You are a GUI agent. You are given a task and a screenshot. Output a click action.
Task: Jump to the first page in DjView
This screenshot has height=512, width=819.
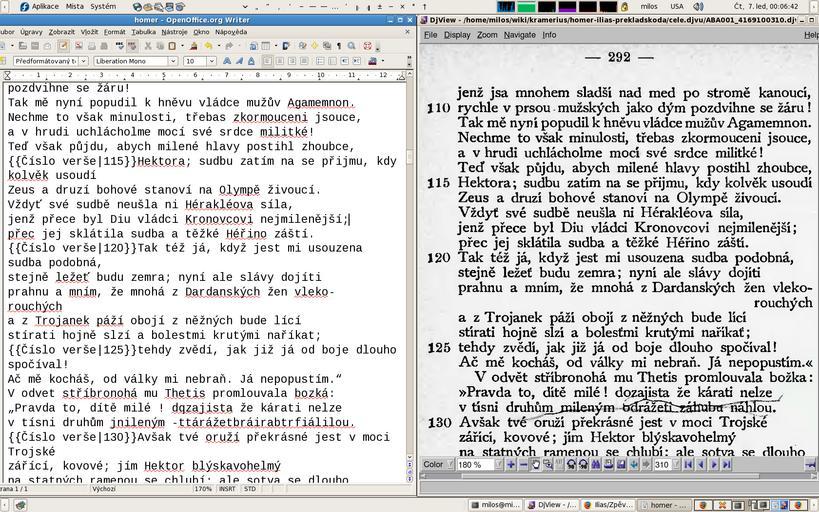point(686,464)
